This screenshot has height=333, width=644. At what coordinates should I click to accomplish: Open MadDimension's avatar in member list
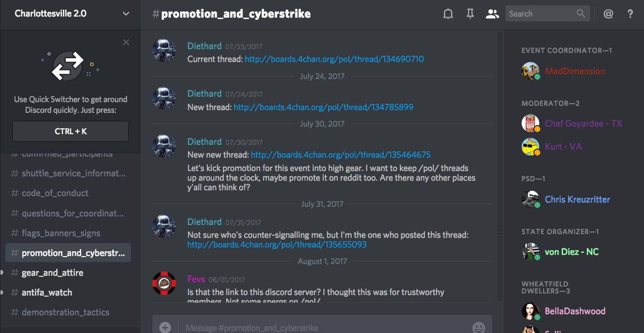tap(530, 71)
